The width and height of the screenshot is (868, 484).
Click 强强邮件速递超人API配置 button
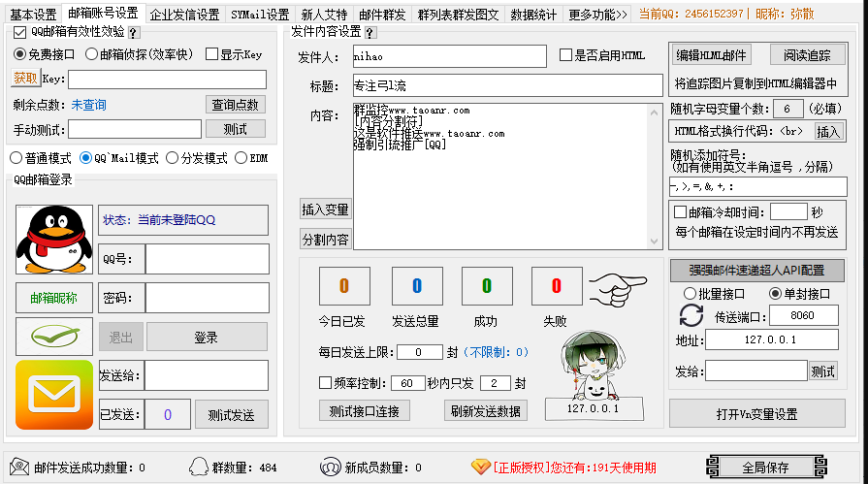click(756, 271)
